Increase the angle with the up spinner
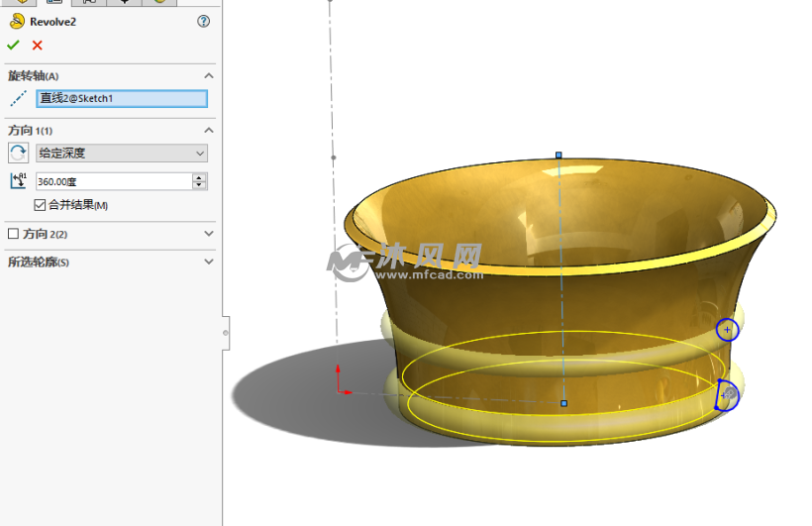Viewport: 812px width, 526px height. 199,177
